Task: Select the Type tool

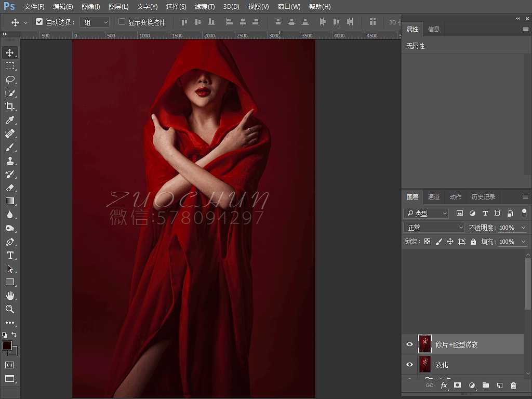Action: 10,255
